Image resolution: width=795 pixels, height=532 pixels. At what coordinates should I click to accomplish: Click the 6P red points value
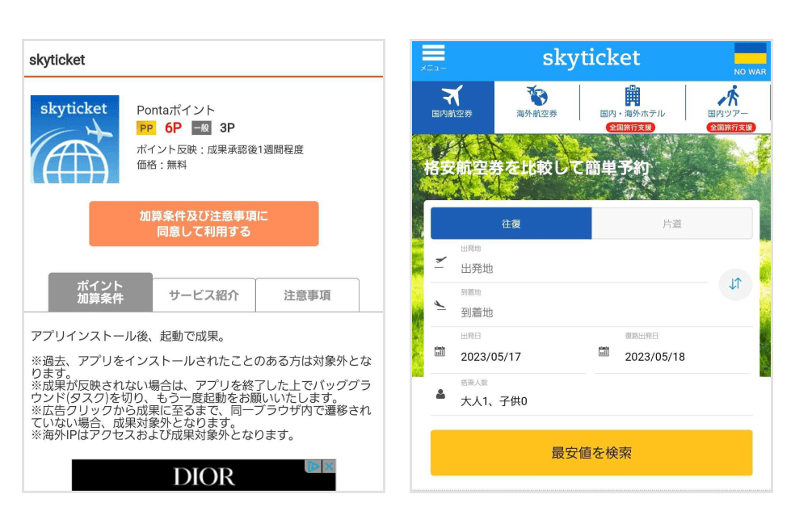[x=173, y=128]
